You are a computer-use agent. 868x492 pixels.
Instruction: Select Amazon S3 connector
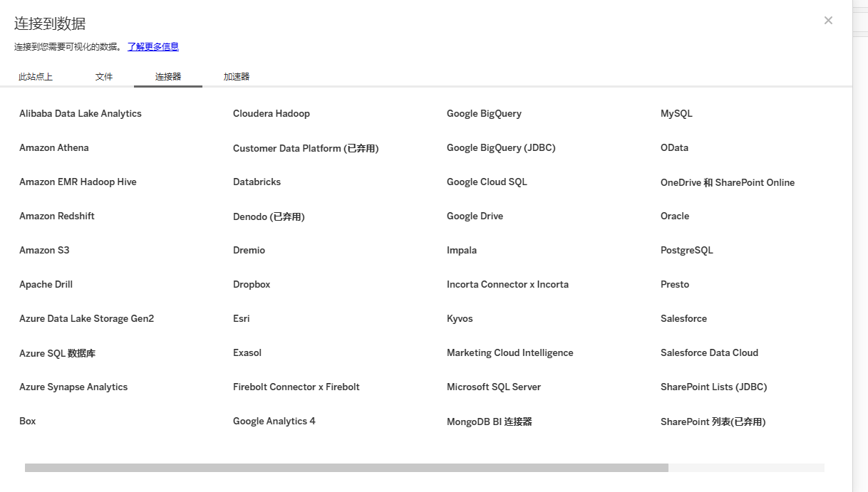[44, 250]
